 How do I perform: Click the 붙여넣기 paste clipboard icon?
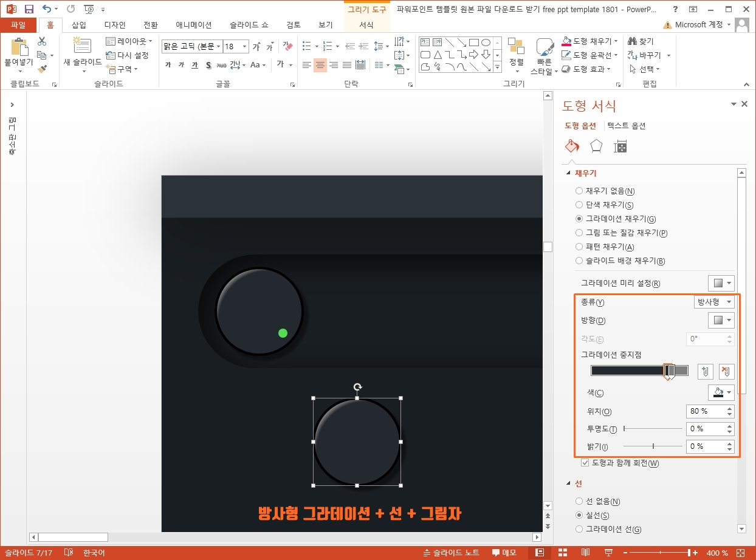19,47
